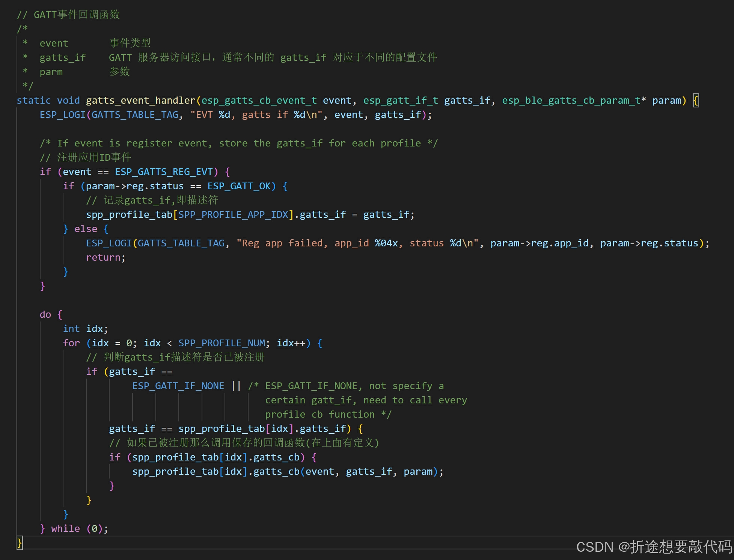This screenshot has width=734, height=560.
Task: Click the gatts_event_handler function name
Action: coord(140,101)
